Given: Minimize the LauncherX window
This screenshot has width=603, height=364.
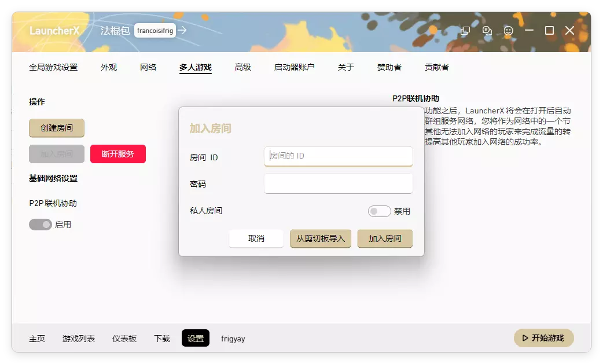Looking at the screenshot, I should 529,30.
